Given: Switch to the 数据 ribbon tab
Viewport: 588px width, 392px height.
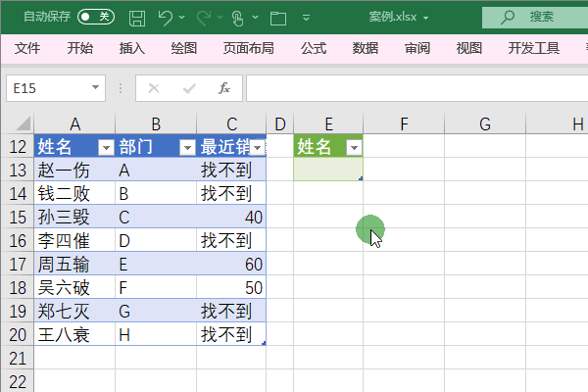Looking at the screenshot, I should (366, 48).
